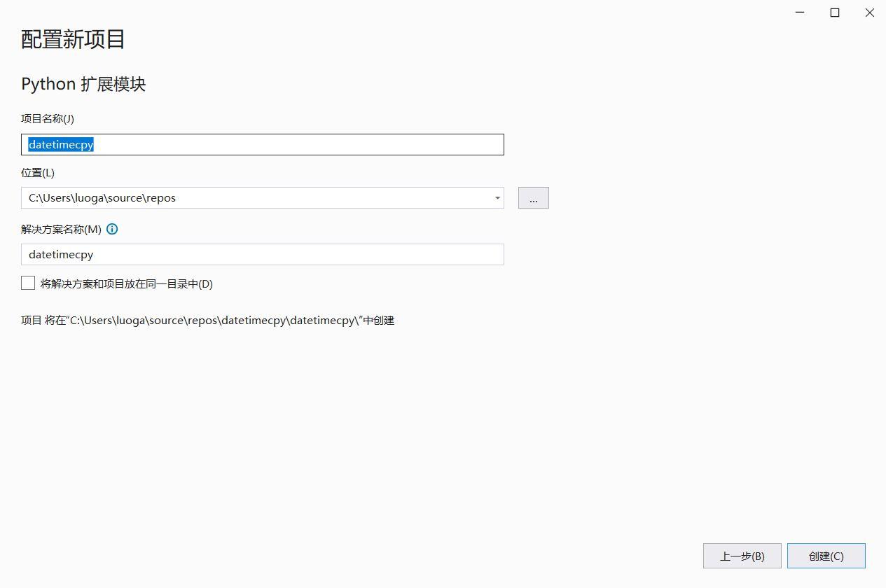886x588 pixels.
Task: Click the 位置(L) label
Action: [x=38, y=172]
